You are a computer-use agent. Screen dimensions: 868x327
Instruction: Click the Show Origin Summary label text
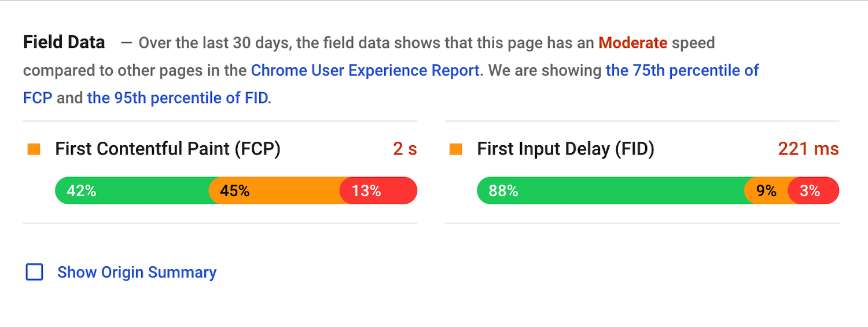[137, 272]
